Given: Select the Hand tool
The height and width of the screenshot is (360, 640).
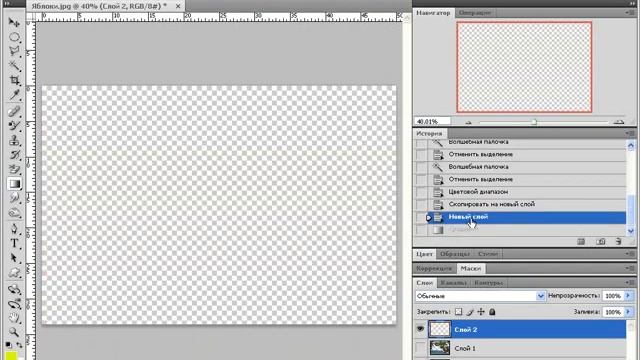Looking at the screenshot, I should (x=14, y=318).
